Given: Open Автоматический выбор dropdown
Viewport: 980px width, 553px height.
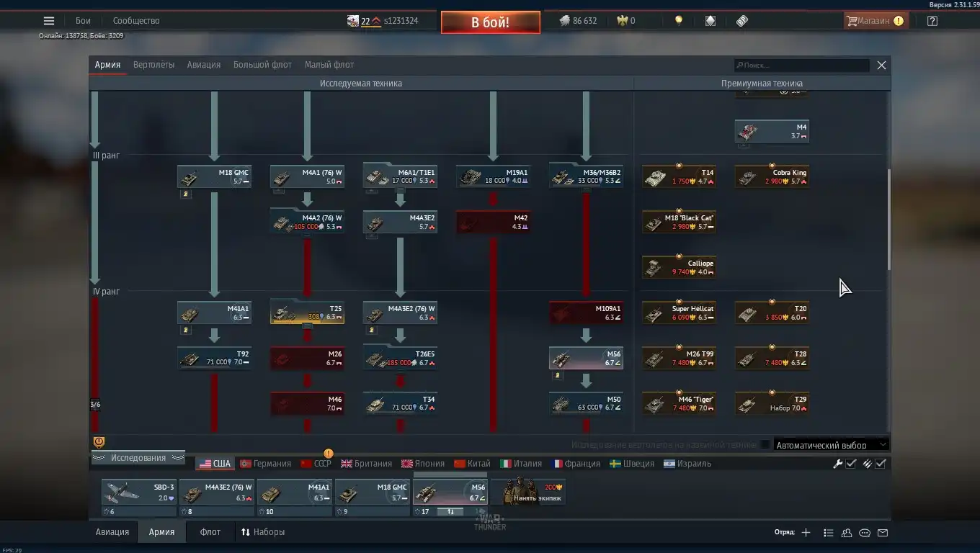Looking at the screenshot, I should [x=831, y=445].
